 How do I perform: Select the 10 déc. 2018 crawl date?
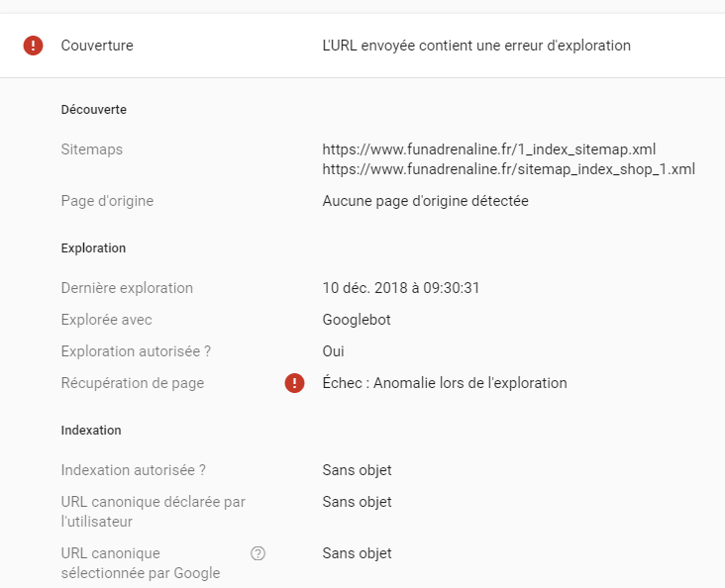pyautogui.click(x=401, y=288)
